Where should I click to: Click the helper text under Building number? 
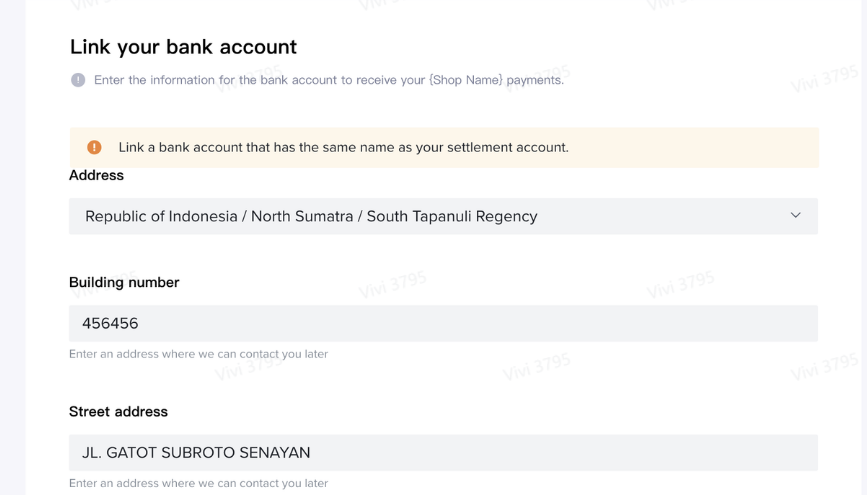pos(198,354)
